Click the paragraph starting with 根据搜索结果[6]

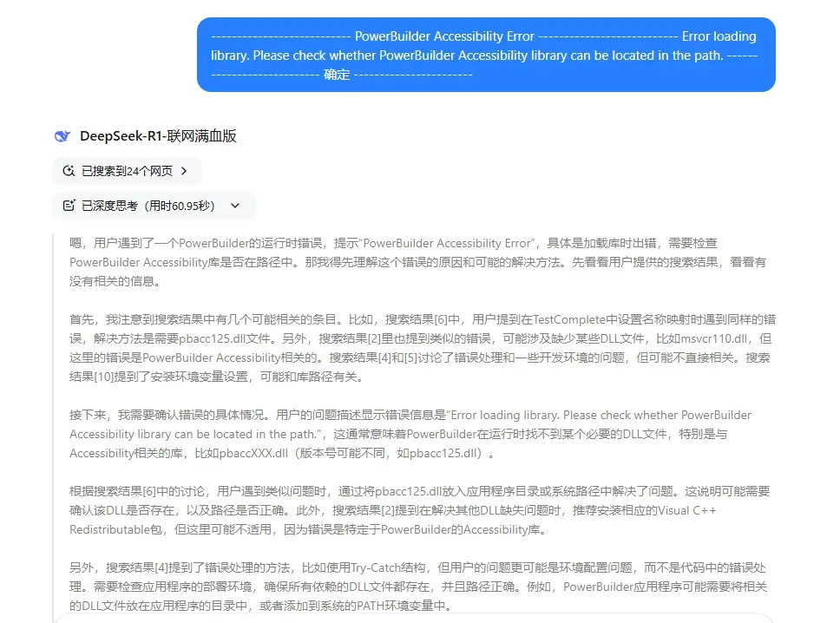(417, 509)
